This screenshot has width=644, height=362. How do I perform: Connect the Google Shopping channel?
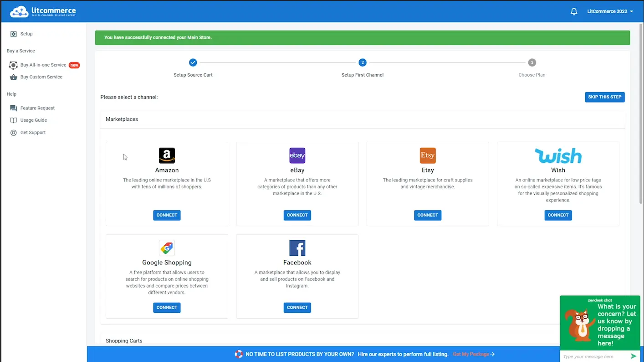click(167, 308)
